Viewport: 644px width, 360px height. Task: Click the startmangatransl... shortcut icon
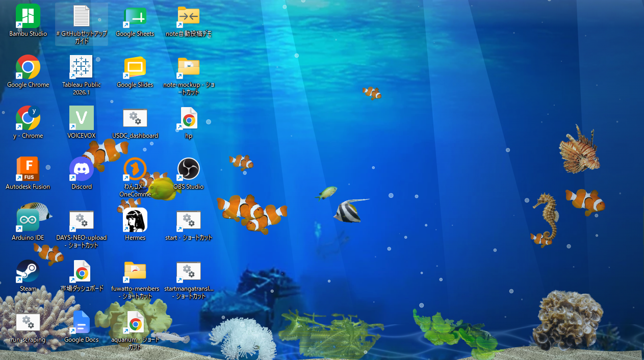click(189, 271)
